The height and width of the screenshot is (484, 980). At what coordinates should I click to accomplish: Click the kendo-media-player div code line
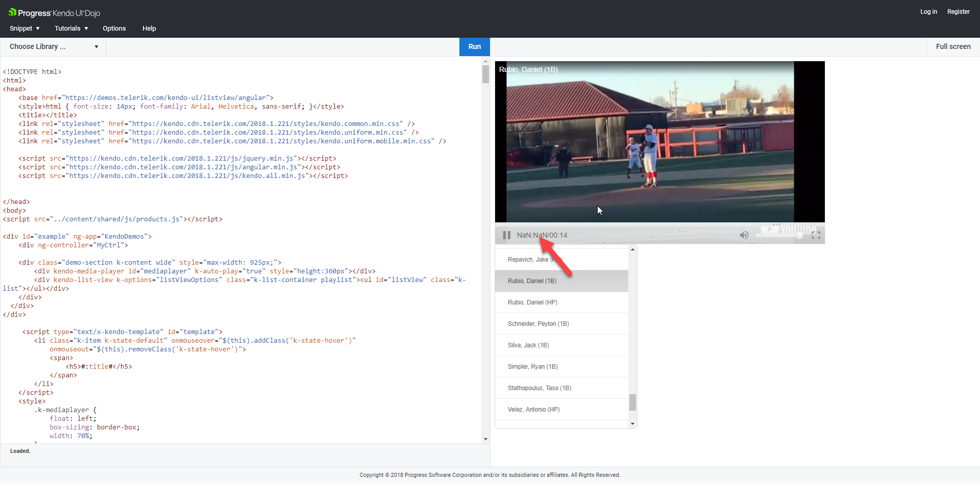coord(205,271)
